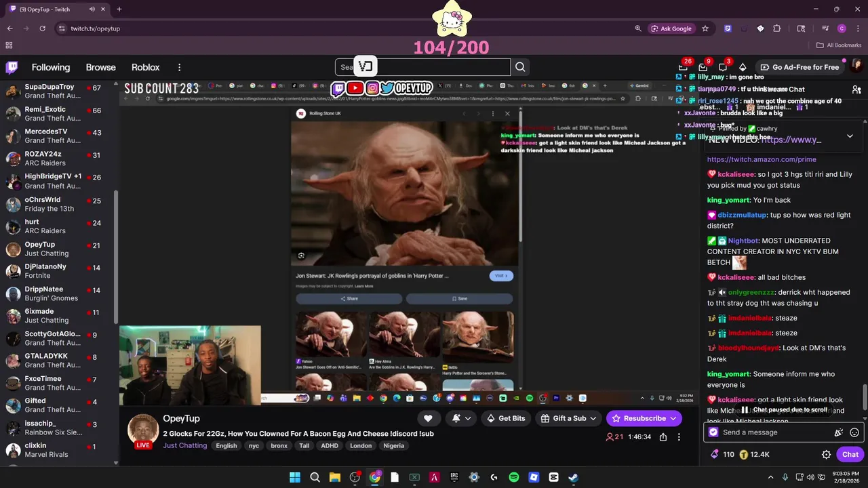
Task: Bookmark this page with the star icon
Action: (705, 28)
